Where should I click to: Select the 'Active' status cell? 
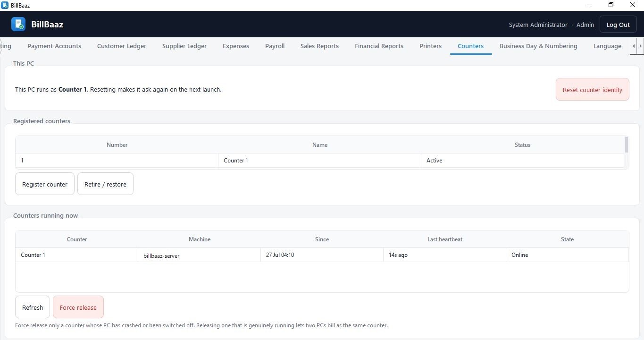point(522,161)
